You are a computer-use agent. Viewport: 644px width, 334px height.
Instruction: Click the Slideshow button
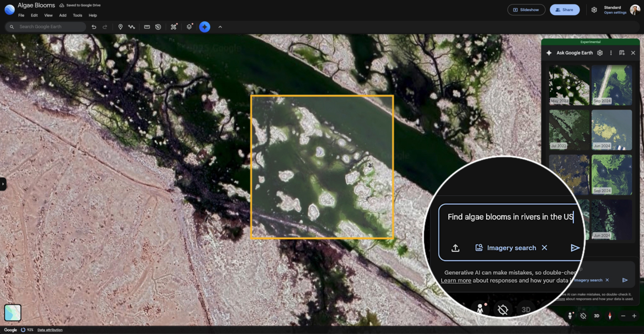(526, 9)
